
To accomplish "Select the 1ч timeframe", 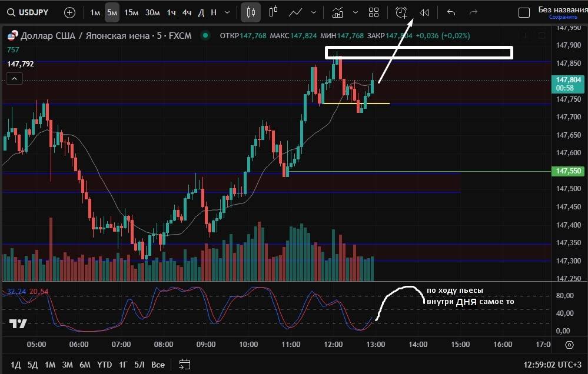I will (x=171, y=12).
